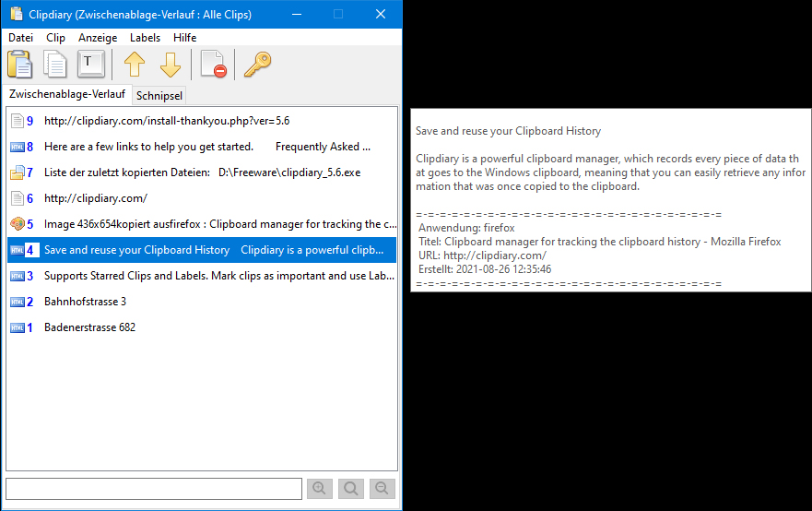Click the search next magnifier button
This screenshot has height=511, width=812.
tap(382, 489)
